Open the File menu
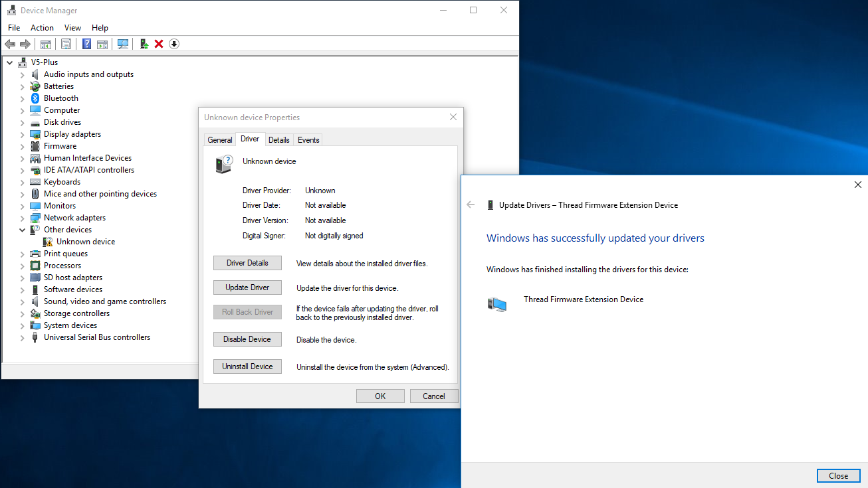This screenshot has width=868, height=488. [x=14, y=28]
